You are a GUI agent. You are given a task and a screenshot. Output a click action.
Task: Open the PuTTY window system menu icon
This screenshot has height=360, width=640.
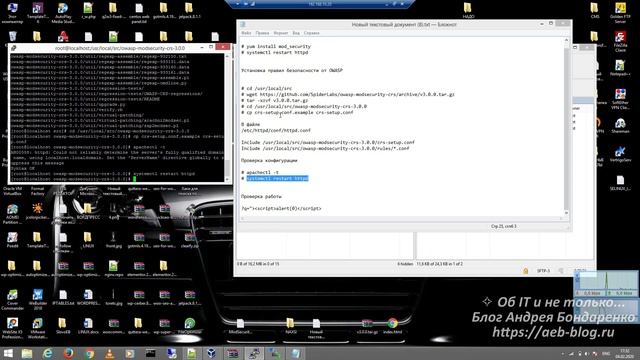[13, 48]
